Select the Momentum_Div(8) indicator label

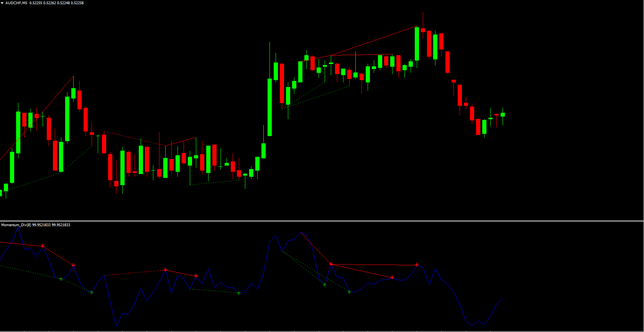pos(16,225)
